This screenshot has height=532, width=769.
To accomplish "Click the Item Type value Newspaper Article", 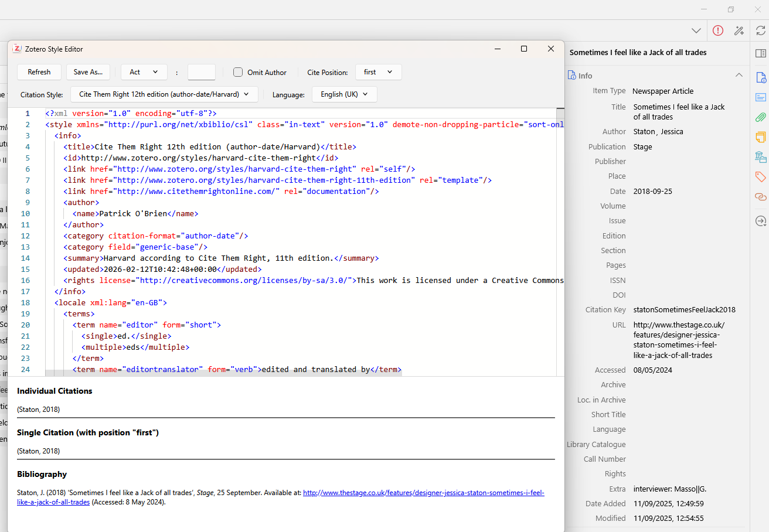I will tap(663, 91).
